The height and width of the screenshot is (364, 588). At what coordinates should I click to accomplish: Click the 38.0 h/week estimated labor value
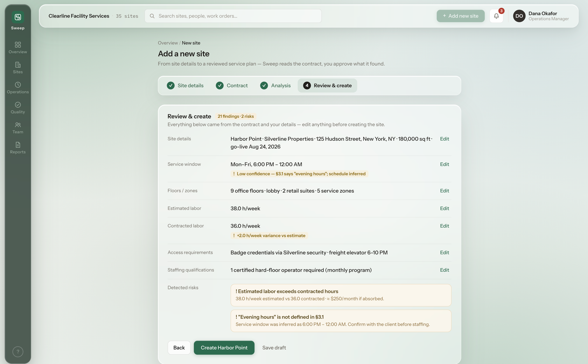click(245, 208)
